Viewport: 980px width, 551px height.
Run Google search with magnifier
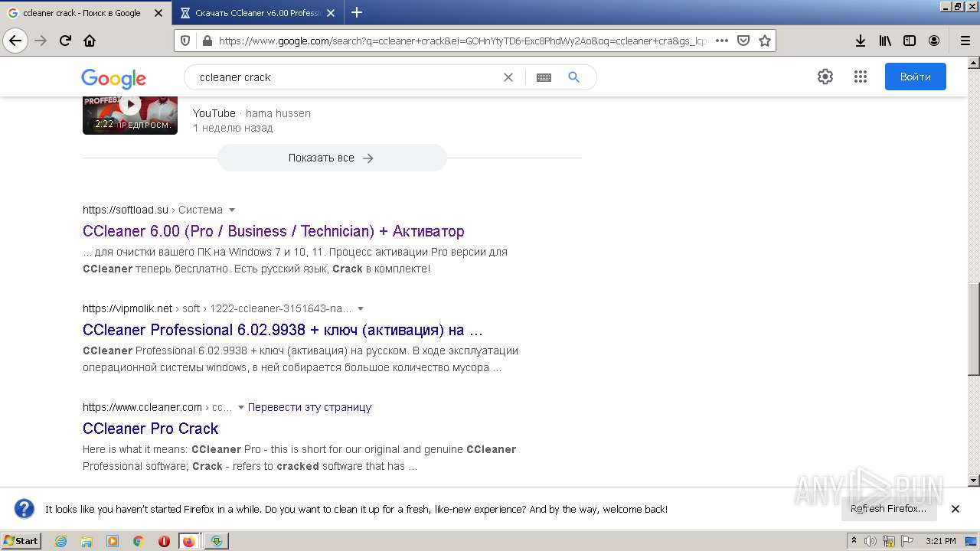(x=573, y=77)
